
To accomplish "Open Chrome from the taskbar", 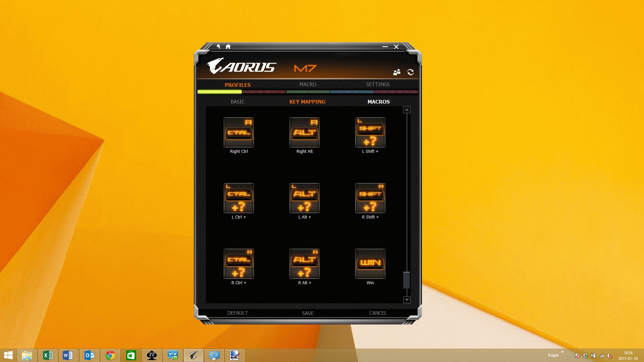I will coord(110,355).
